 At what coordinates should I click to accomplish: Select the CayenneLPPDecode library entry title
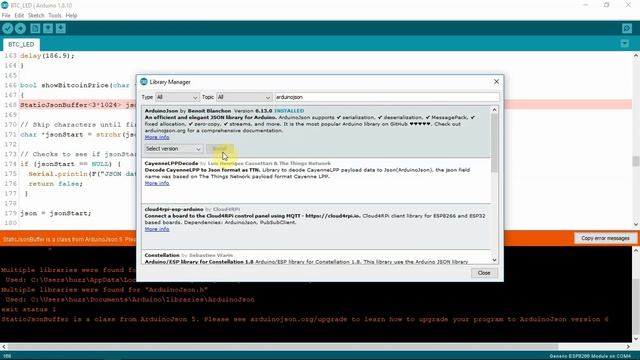pos(171,163)
